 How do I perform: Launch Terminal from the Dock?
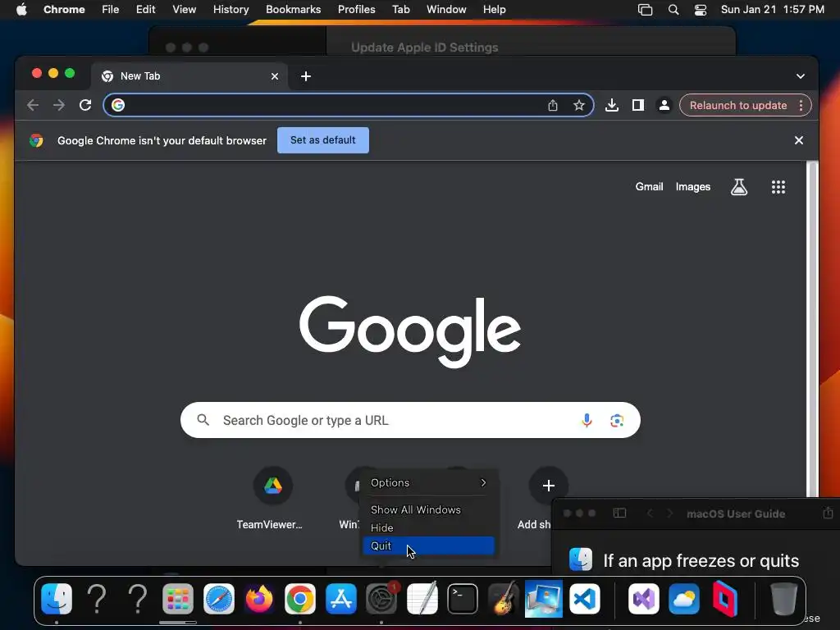(463, 598)
